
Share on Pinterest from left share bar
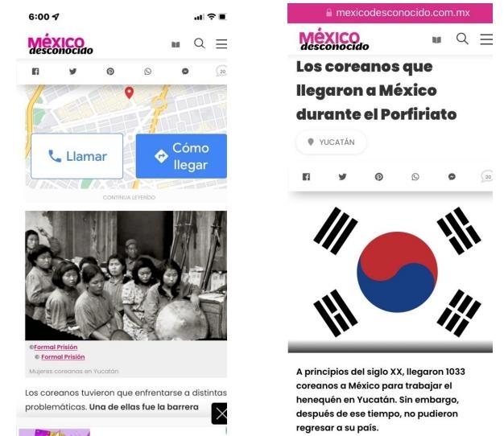(x=110, y=72)
